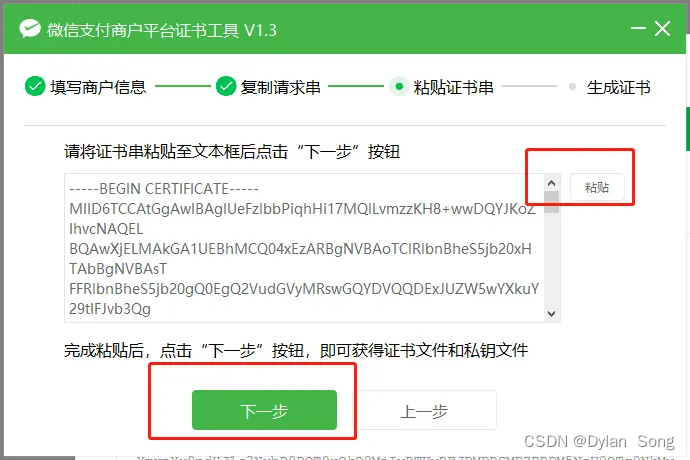Click the 粘贴 paste button

[x=597, y=188]
